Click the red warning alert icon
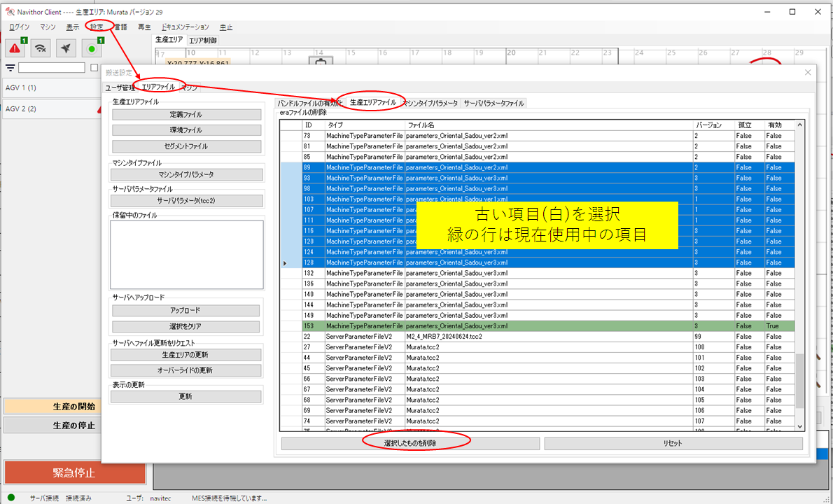The width and height of the screenshot is (833, 504). point(15,48)
